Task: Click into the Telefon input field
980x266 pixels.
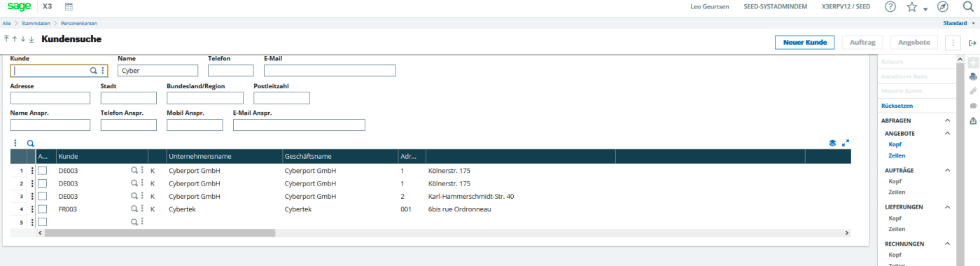Action: (231, 71)
